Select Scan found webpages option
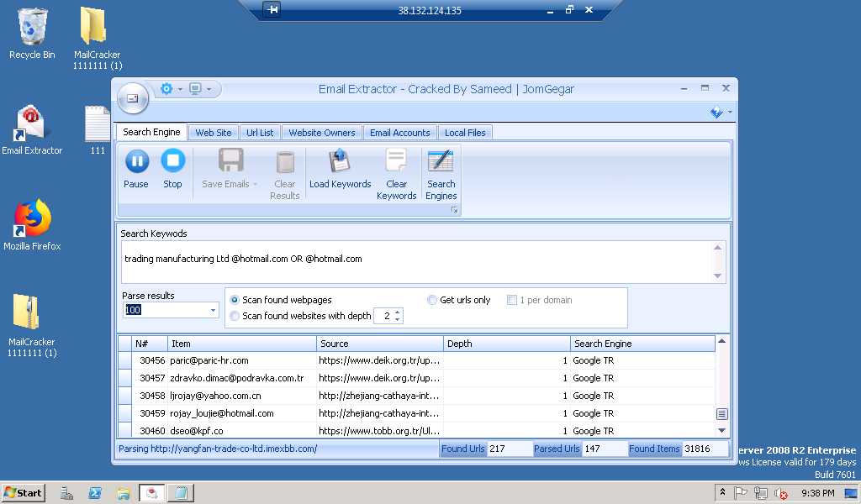Viewport: 861px width, 504px height. [235, 300]
